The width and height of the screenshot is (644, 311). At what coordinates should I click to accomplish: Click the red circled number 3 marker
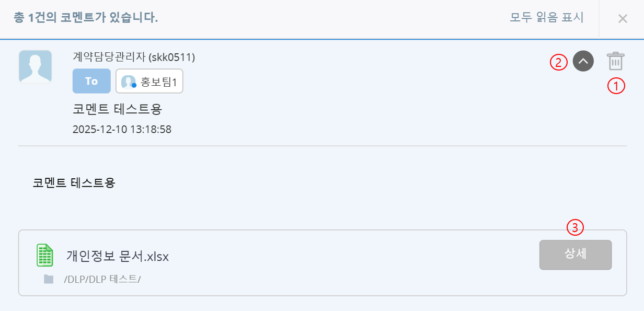pyautogui.click(x=575, y=227)
